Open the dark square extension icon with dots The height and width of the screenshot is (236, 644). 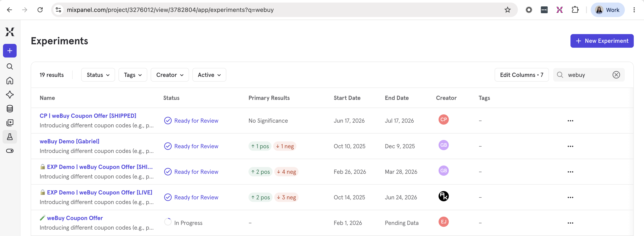544,10
